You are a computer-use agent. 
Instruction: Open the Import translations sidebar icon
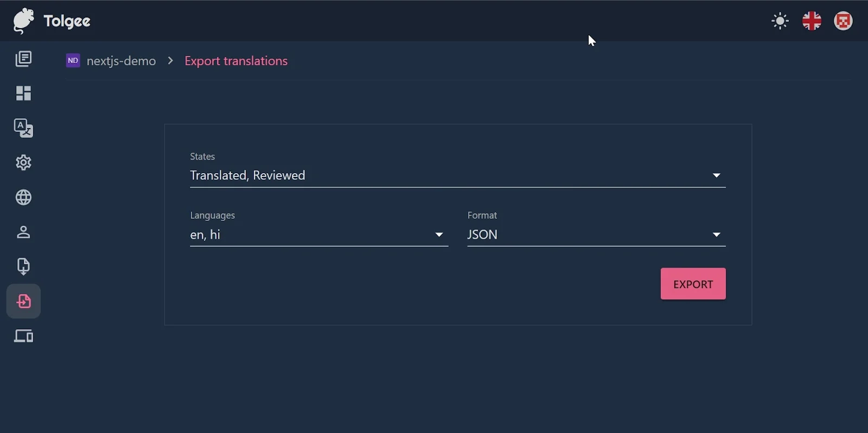(x=23, y=266)
